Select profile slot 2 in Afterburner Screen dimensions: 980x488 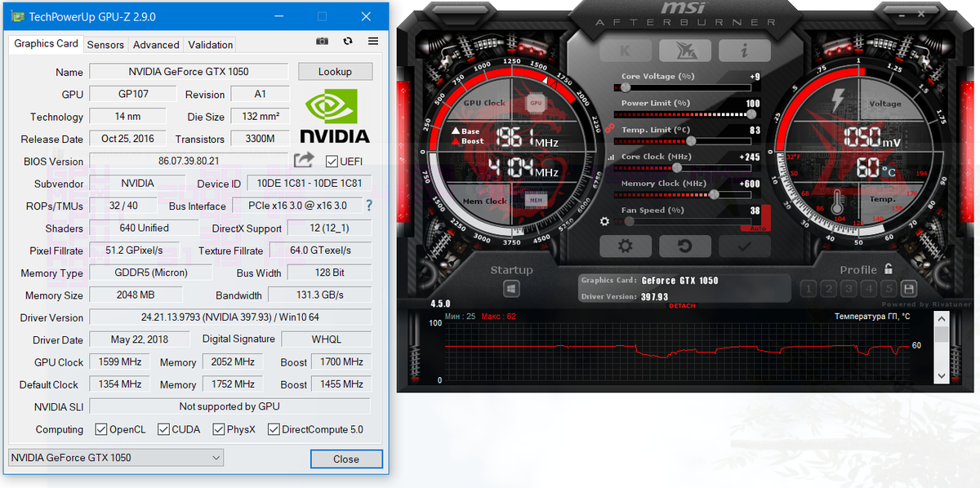(x=829, y=289)
